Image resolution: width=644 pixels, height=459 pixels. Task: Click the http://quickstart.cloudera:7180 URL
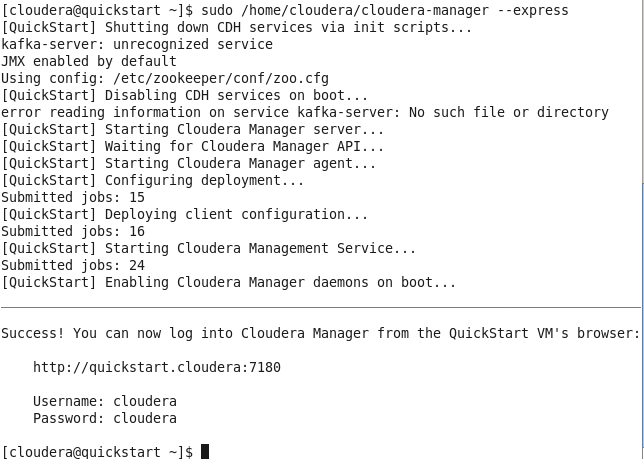157,367
